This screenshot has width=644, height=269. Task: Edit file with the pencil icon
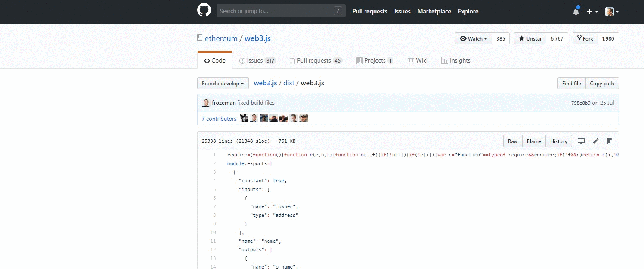click(x=596, y=141)
